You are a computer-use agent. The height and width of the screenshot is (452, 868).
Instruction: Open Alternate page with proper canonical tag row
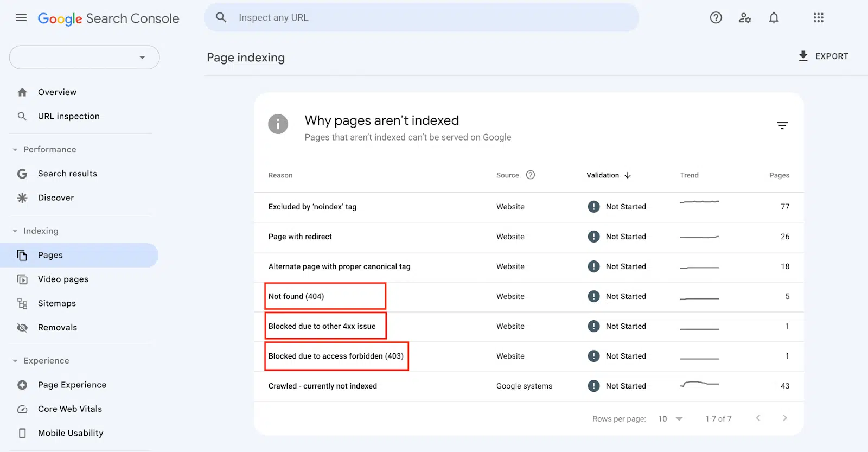529,266
